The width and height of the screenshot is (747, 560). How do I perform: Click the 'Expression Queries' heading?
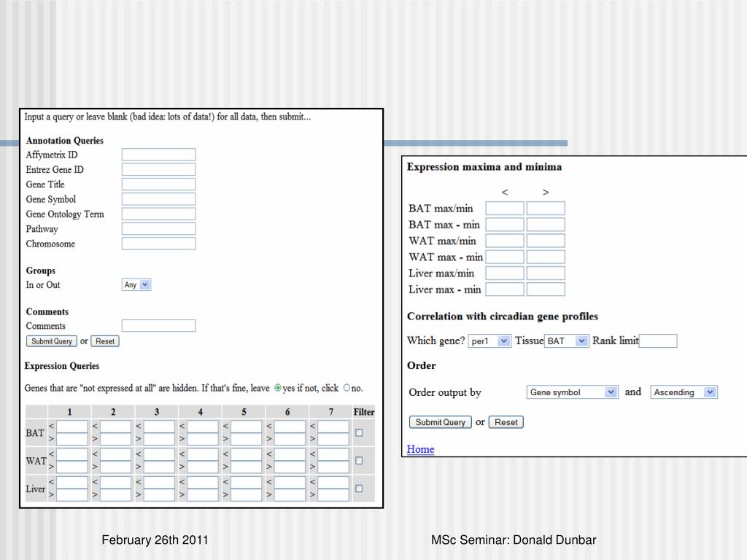tap(62, 366)
